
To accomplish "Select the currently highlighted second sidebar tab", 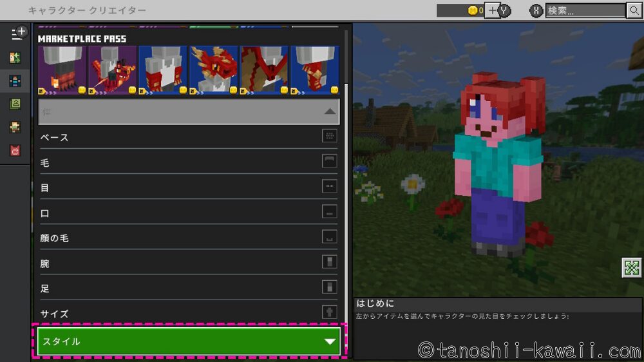I will (x=15, y=81).
